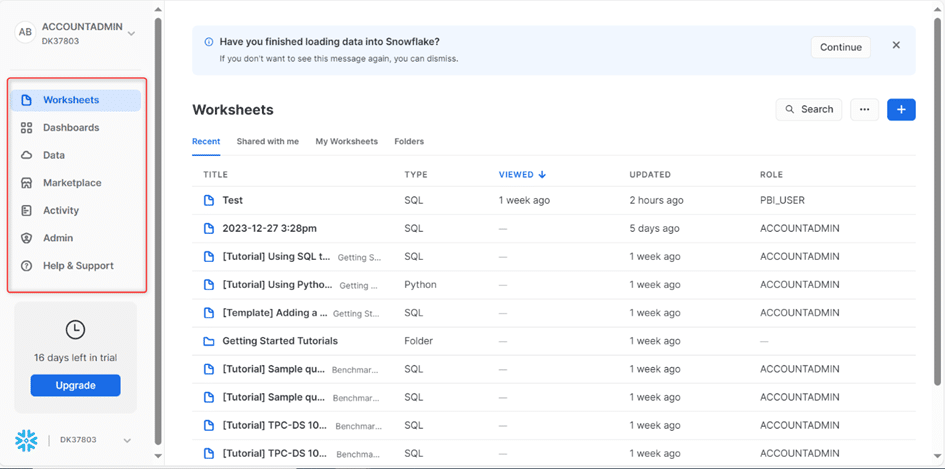Click the file icon beside [Tutorial] Using SQL
Image resolution: width=945 pixels, height=469 pixels.
(x=209, y=257)
